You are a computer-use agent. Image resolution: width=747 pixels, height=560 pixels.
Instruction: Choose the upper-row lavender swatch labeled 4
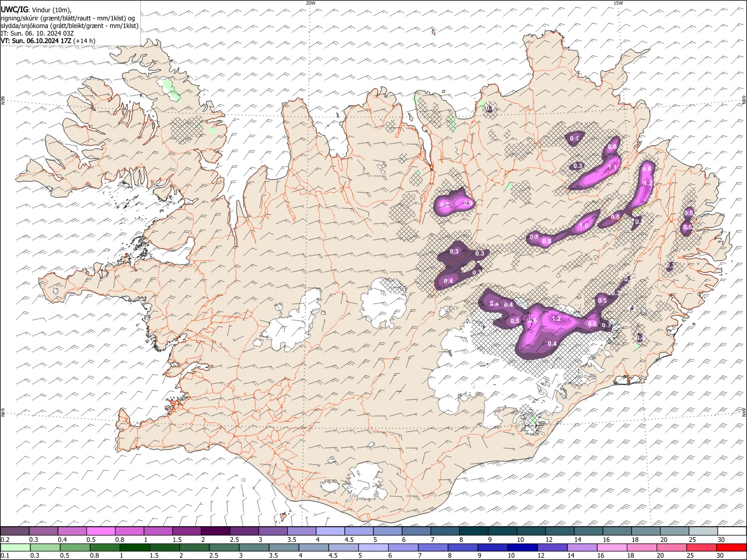[330, 531]
